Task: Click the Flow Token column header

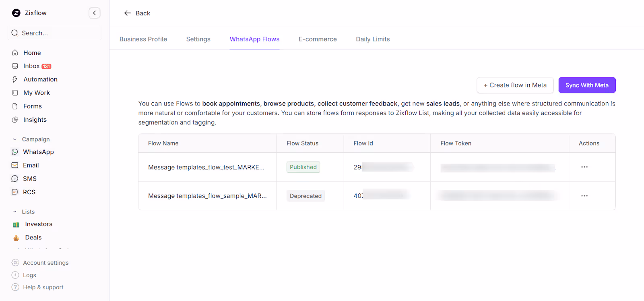Action: pyautogui.click(x=456, y=143)
